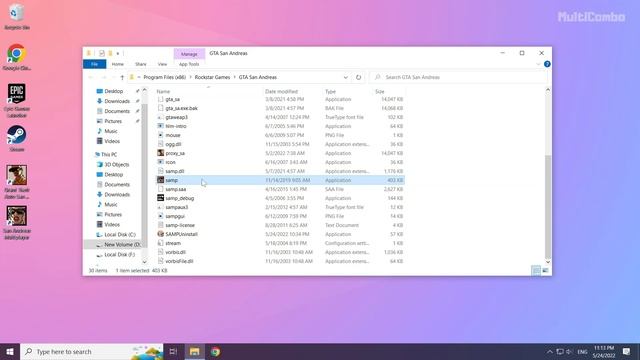Go up one folder level
Image resolution: width=640 pixels, height=360 pixels.
[122, 77]
